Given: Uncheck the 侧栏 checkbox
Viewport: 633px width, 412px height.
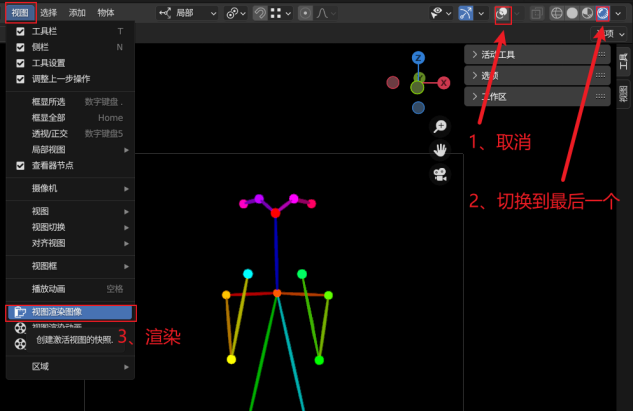Looking at the screenshot, I should [x=20, y=47].
